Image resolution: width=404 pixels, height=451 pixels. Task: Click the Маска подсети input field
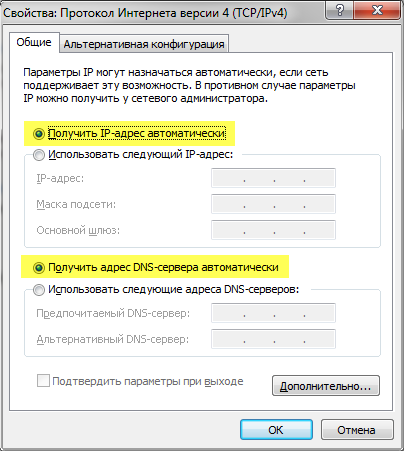pyautogui.click(x=273, y=204)
